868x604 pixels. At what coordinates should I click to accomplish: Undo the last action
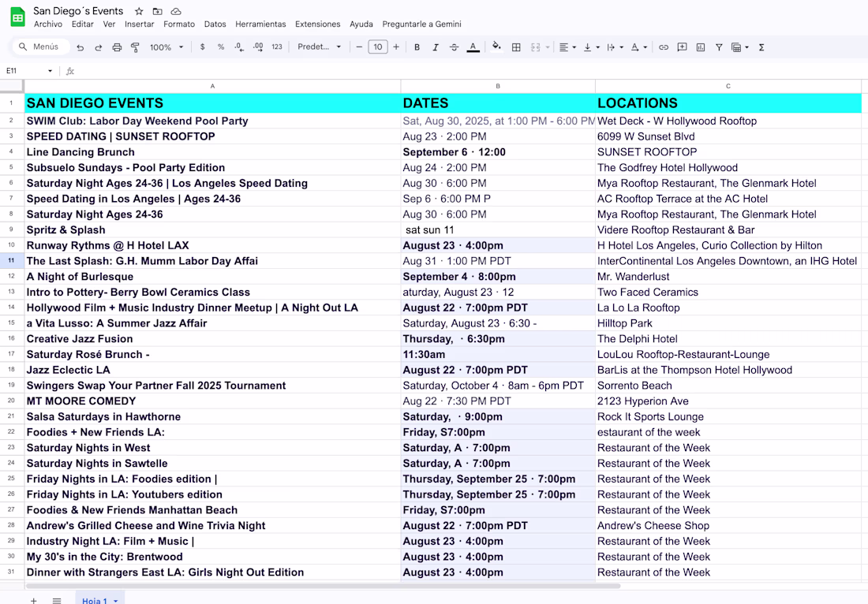click(80, 47)
